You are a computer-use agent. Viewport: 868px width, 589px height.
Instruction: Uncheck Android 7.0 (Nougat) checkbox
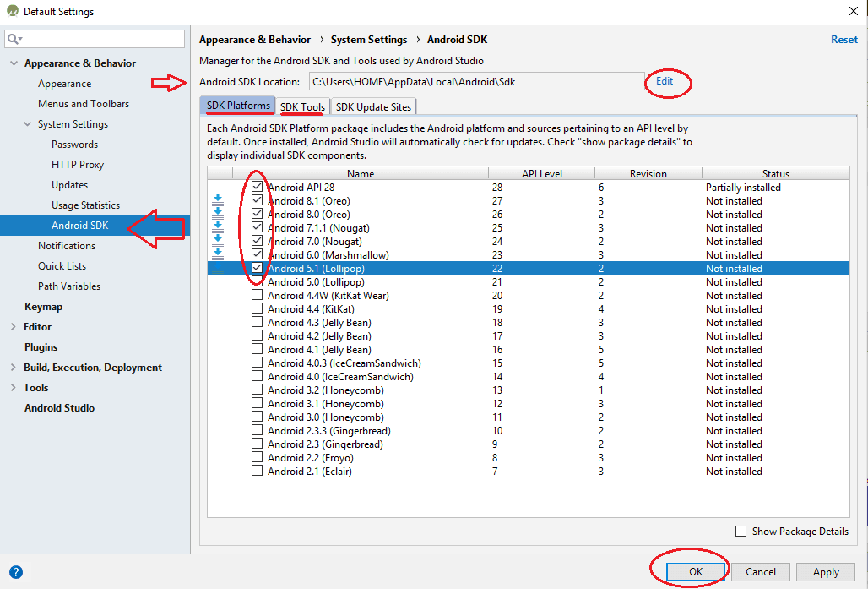click(257, 241)
